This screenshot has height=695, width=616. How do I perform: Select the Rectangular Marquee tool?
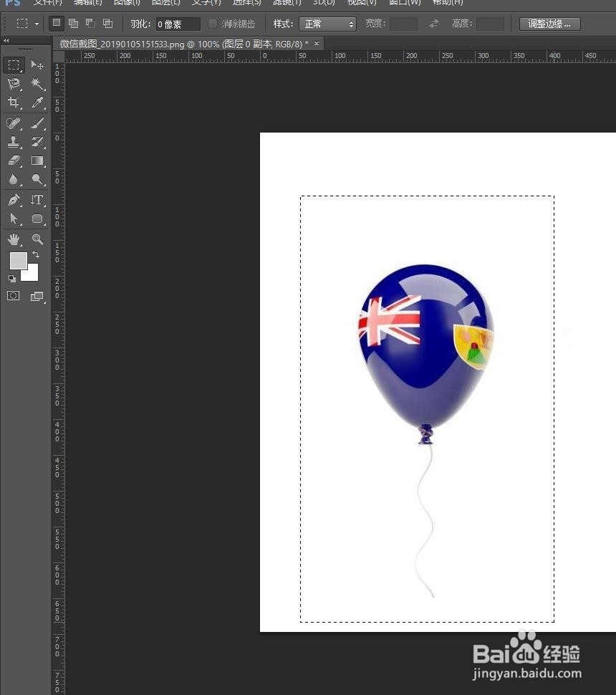(14, 65)
